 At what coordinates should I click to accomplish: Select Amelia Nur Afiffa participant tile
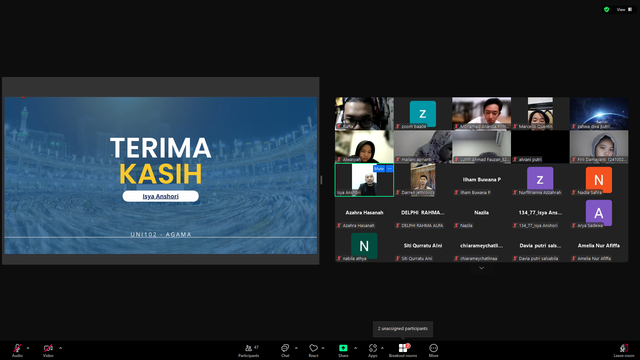[599, 246]
